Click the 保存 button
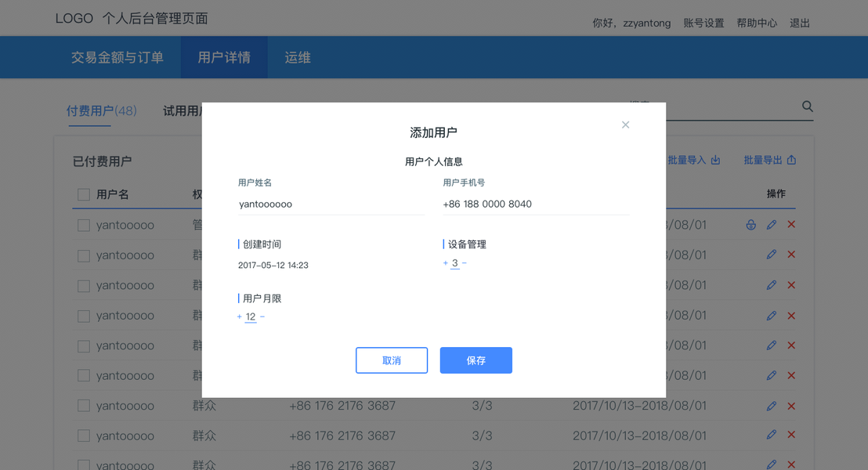868x470 pixels. (476, 360)
